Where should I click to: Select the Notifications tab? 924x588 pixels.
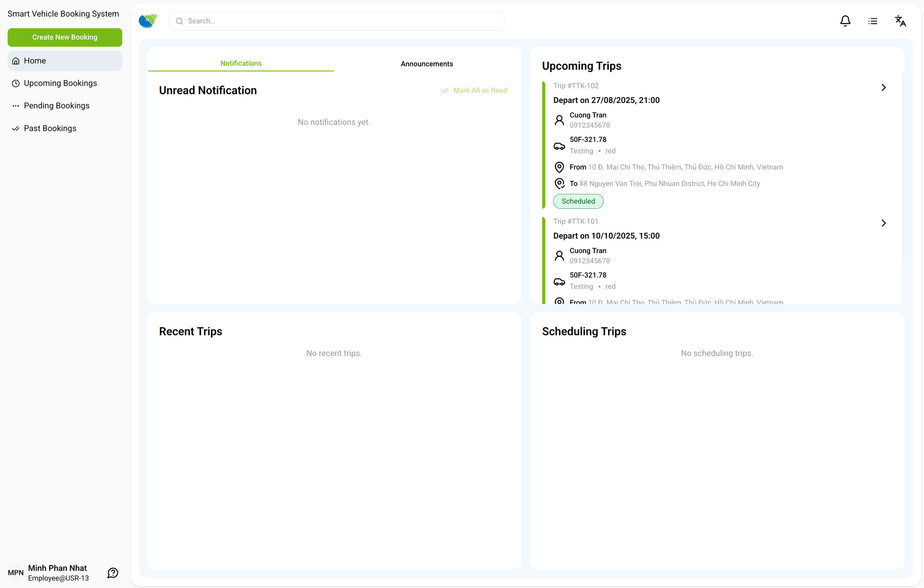[241, 64]
